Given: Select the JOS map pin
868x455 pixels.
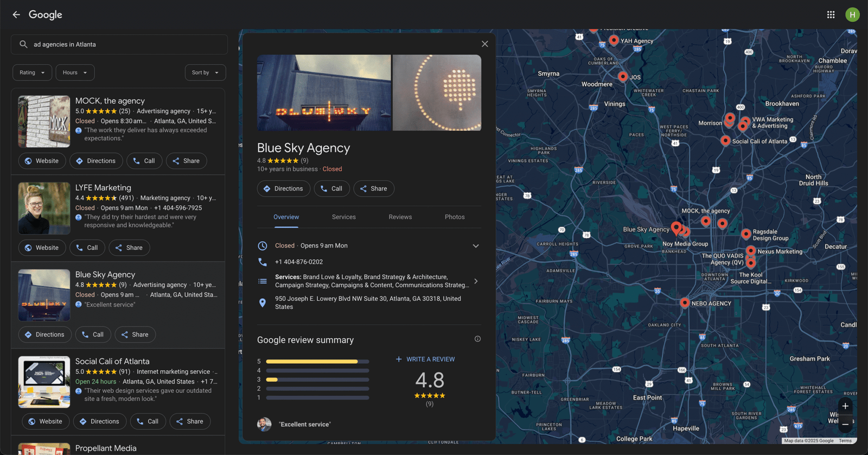Looking at the screenshot, I should [623, 77].
